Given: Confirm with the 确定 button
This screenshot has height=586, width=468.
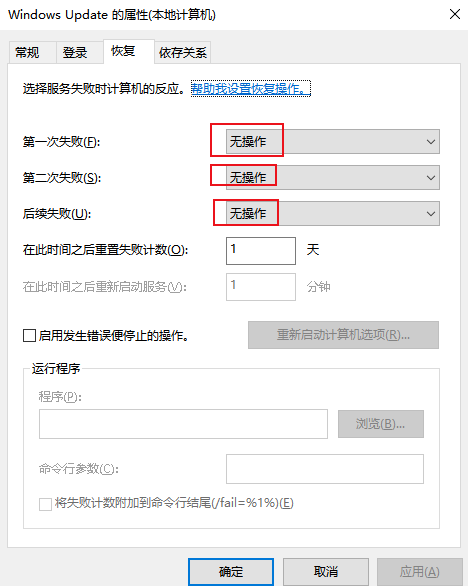Looking at the screenshot, I should click(x=231, y=571).
